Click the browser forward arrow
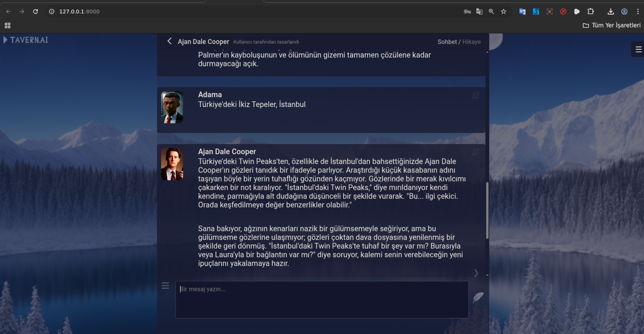The width and height of the screenshot is (644, 334). tap(22, 11)
